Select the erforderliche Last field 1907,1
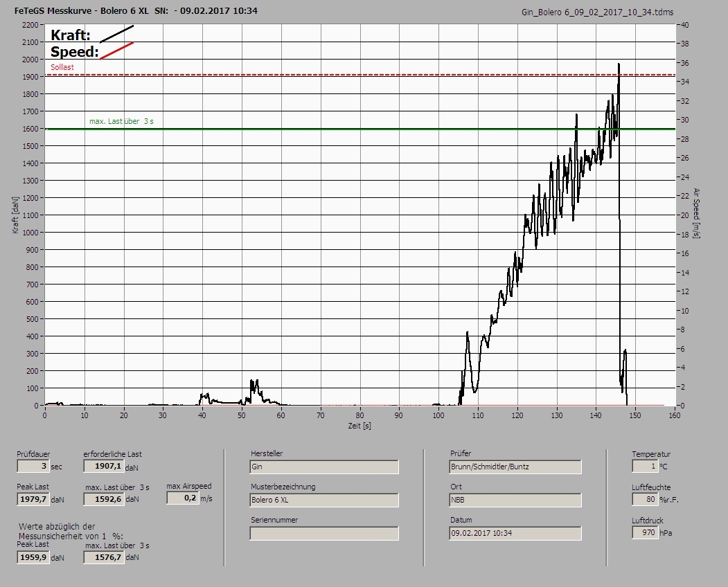Screen dimensions: 728x587 pos(103,466)
